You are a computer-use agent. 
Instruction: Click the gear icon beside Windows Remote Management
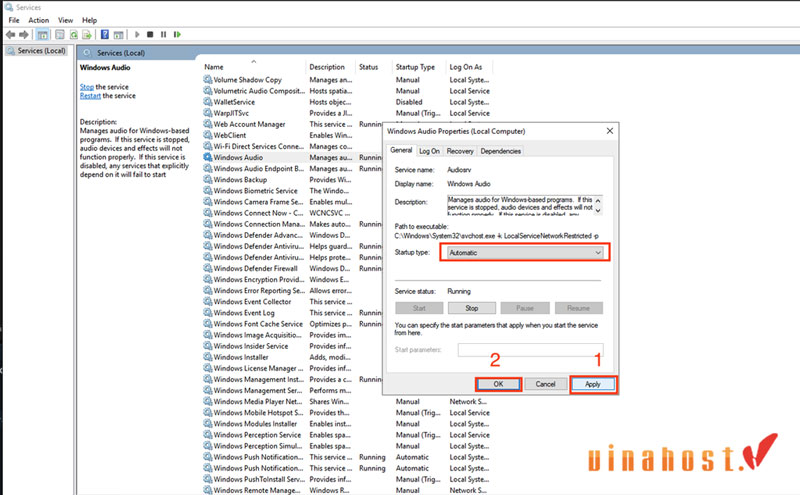pyautogui.click(x=208, y=490)
